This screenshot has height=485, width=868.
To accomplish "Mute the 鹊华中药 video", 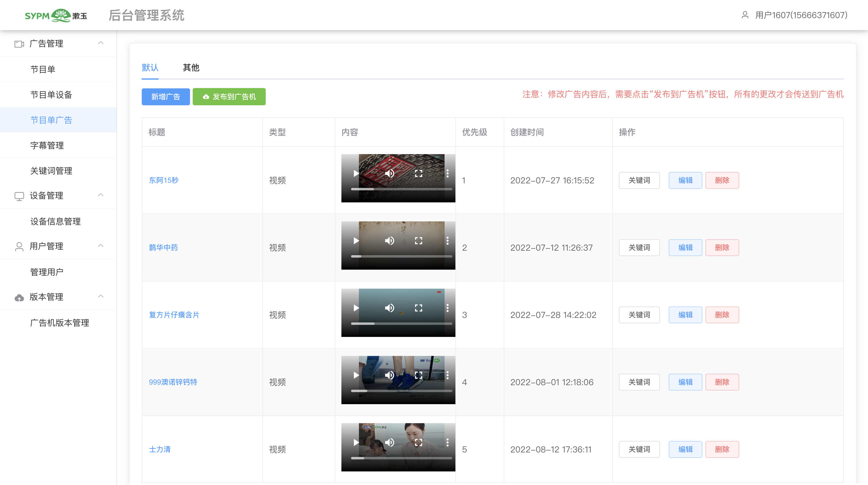I will click(x=390, y=241).
